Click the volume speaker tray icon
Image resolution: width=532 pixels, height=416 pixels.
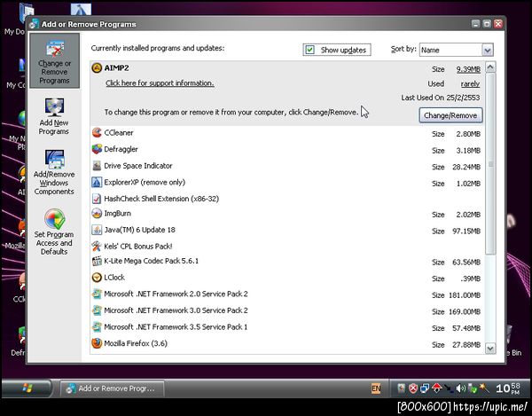point(460,389)
